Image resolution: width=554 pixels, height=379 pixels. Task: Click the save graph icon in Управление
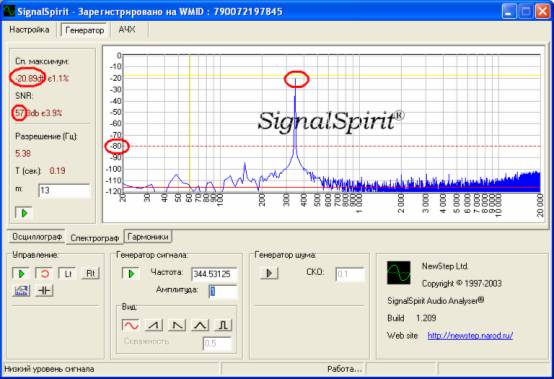point(21,291)
